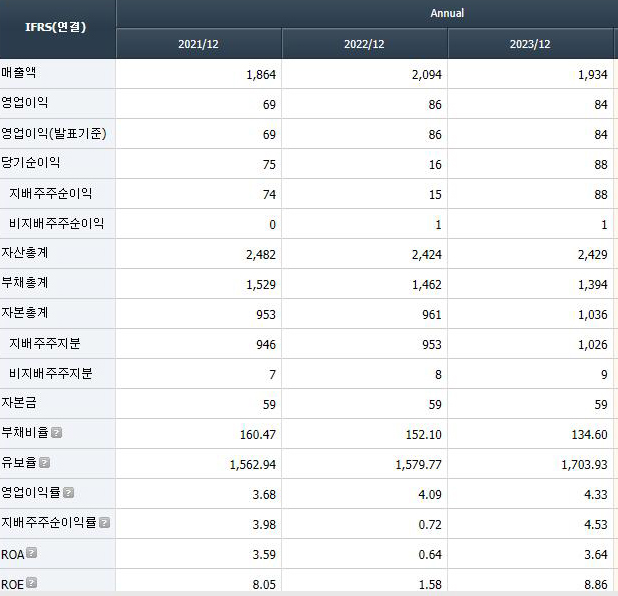Click the 당기순이익 row label
Screen dimensions: 618x596
coord(30,163)
